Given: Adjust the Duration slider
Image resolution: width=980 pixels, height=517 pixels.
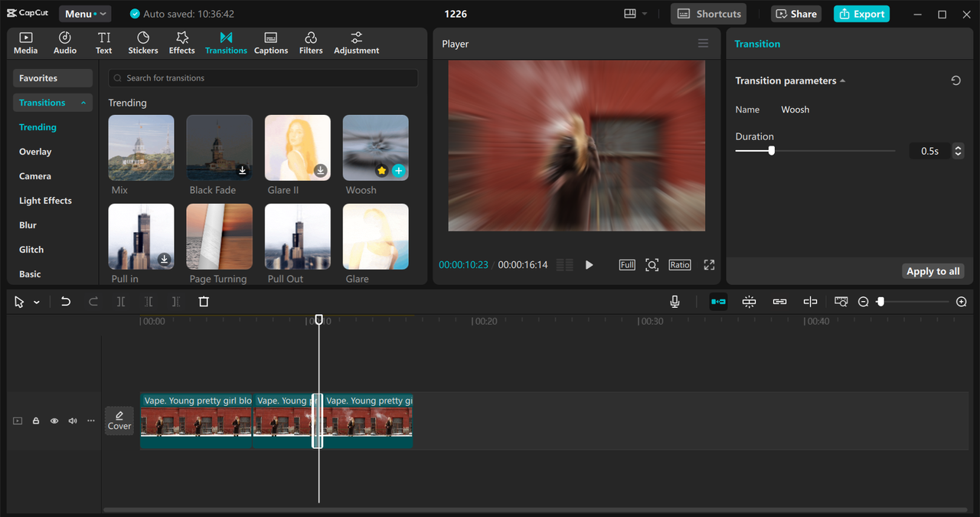Looking at the screenshot, I should pyautogui.click(x=772, y=151).
